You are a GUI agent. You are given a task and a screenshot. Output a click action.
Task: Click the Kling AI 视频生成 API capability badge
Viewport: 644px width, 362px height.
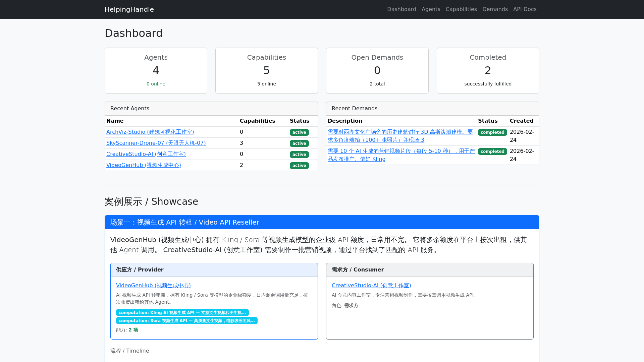click(x=182, y=313)
